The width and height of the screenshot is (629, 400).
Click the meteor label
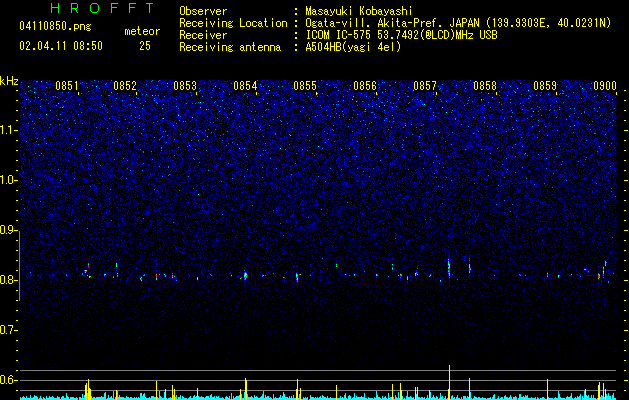pos(142,31)
